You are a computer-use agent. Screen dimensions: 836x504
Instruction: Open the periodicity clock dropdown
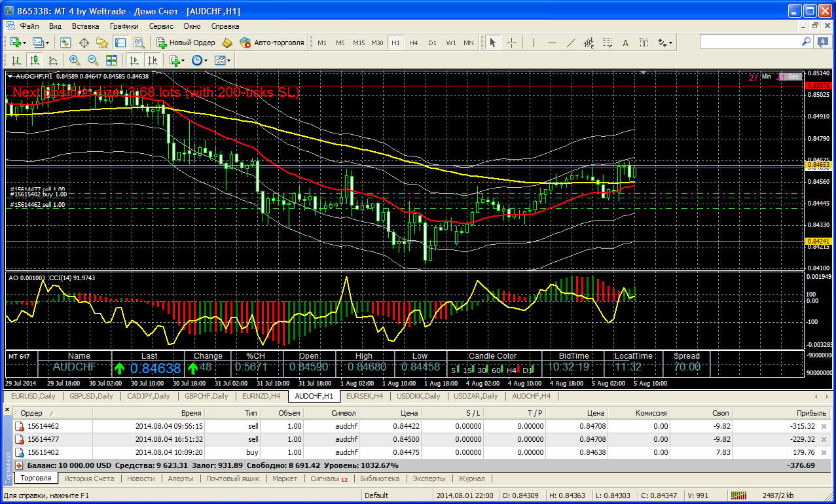[x=200, y=60]
